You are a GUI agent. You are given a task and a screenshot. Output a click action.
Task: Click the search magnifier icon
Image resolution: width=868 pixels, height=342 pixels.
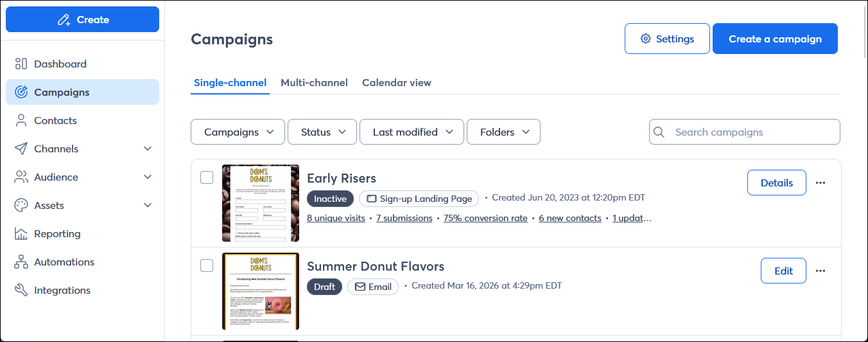(659, 132)
